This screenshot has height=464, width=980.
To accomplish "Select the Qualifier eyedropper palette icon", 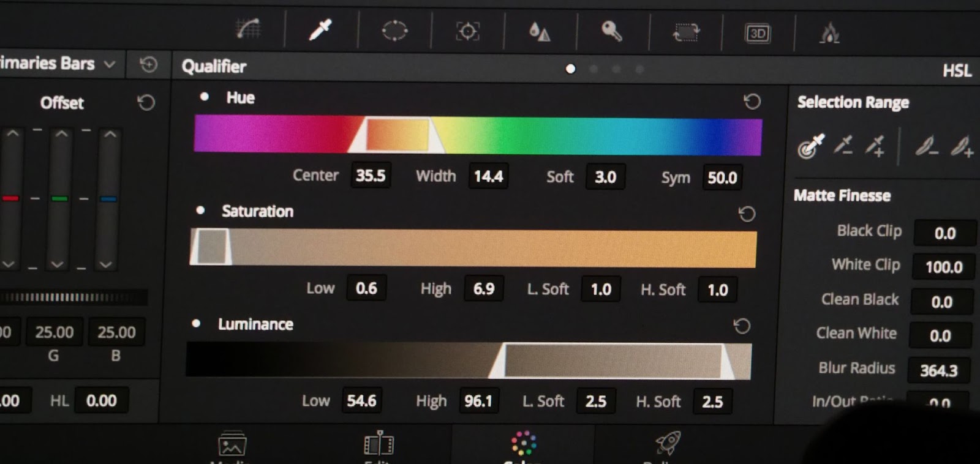I will click(320, 29).
